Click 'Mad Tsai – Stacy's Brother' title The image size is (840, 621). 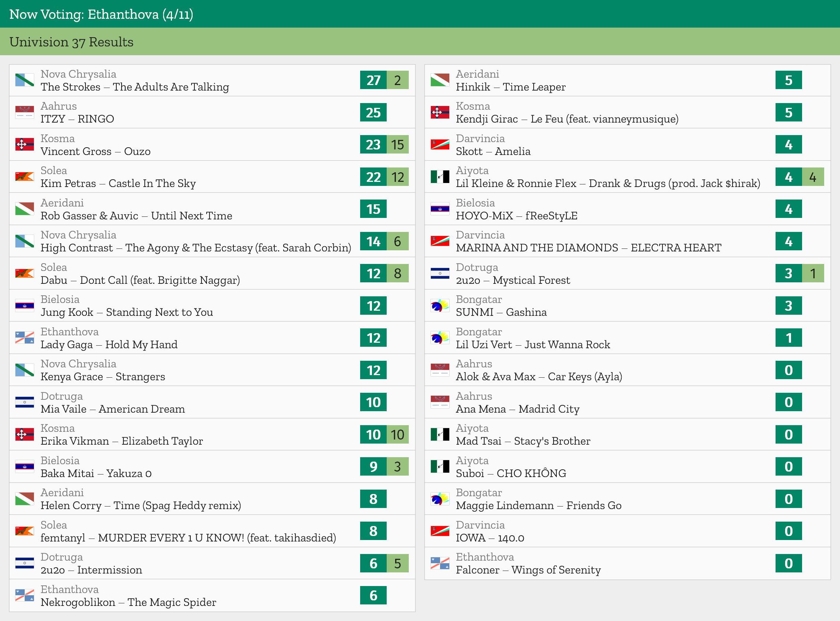point(523,441)
